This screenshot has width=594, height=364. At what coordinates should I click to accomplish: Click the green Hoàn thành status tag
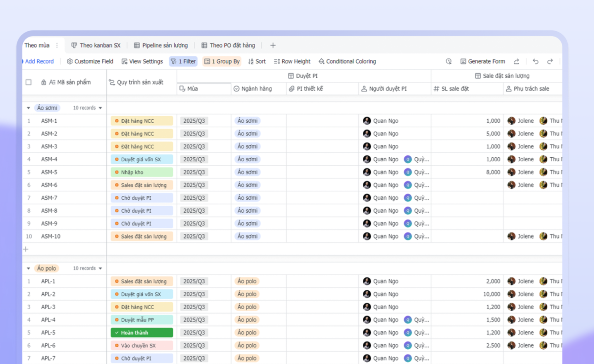(142, 333)
